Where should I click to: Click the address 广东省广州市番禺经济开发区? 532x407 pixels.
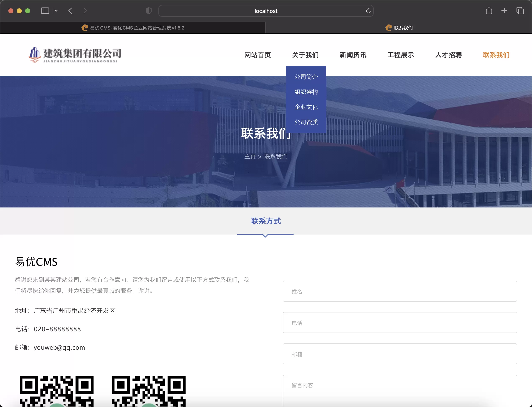pos(75,311)
